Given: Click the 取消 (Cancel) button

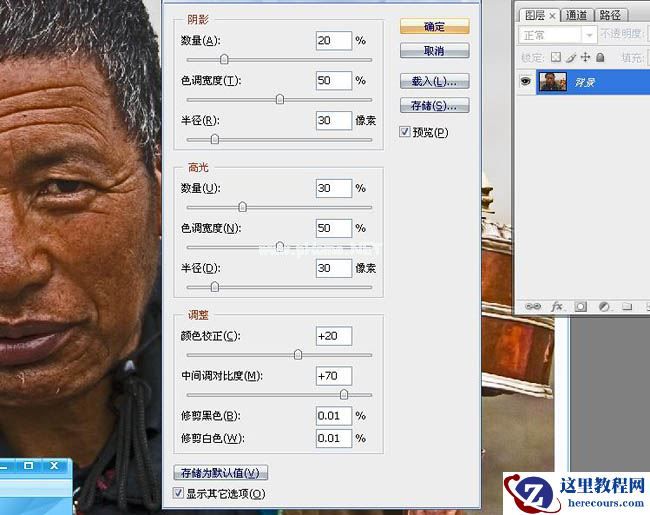Looking at the screenshot, I should (434, 51).
